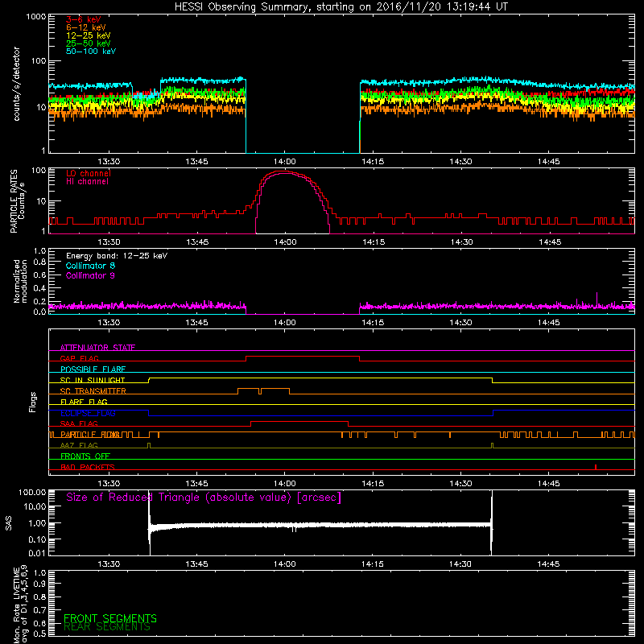This screenshot has width=644, height=644.
Task: Click the yellow 12-25 keV legend label
Action: [89, 35]
